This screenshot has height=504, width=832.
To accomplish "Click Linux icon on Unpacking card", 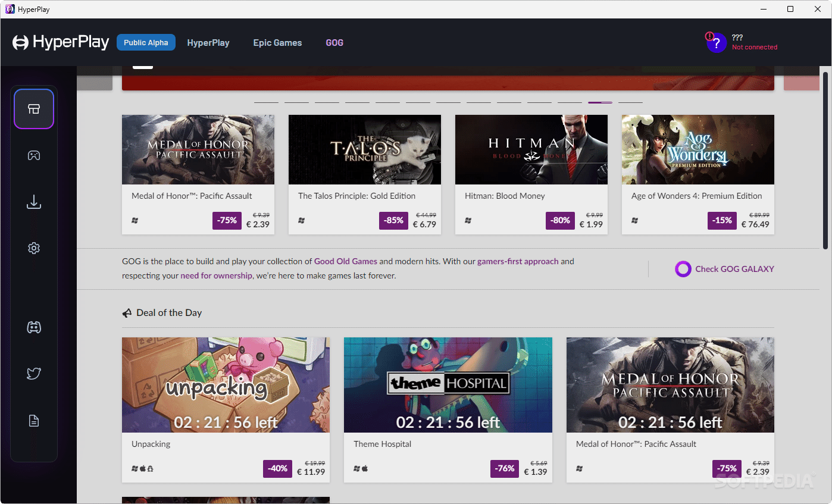I will (x=151, y=469).
